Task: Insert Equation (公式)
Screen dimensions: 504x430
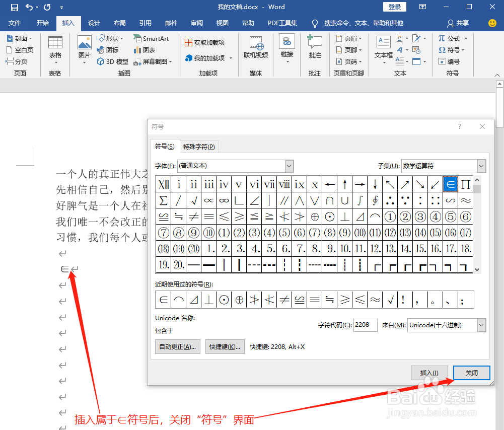Action: click(x=453, y=39)
